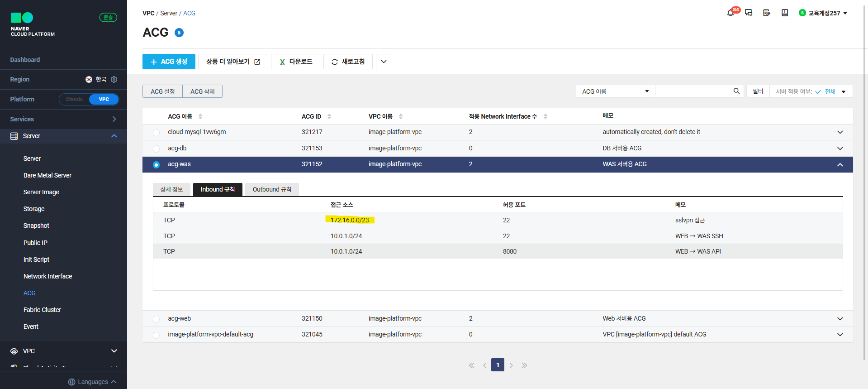Click the Server breadcrumb link
The width and height of the screenshot is (868, 389).
coord(169,13)
